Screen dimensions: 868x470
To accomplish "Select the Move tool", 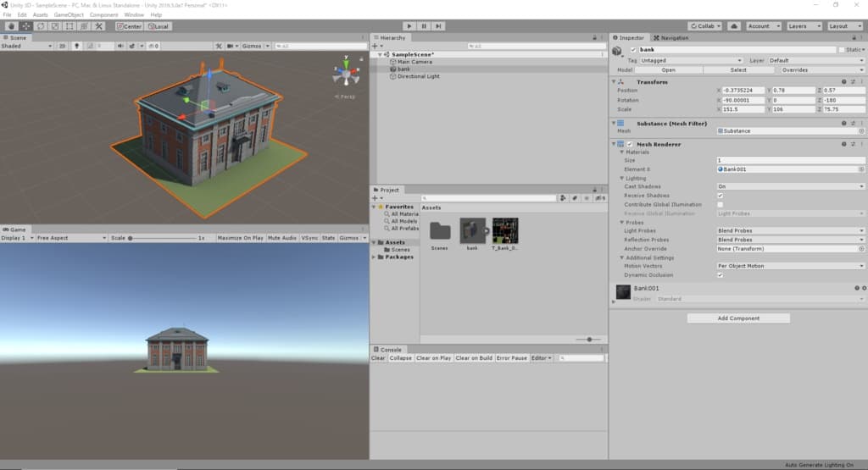I will click(x=26, y=26).
